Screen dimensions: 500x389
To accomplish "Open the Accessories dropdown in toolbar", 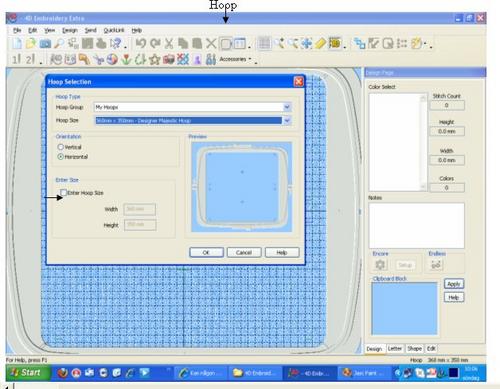I will (x=235, y=59).
